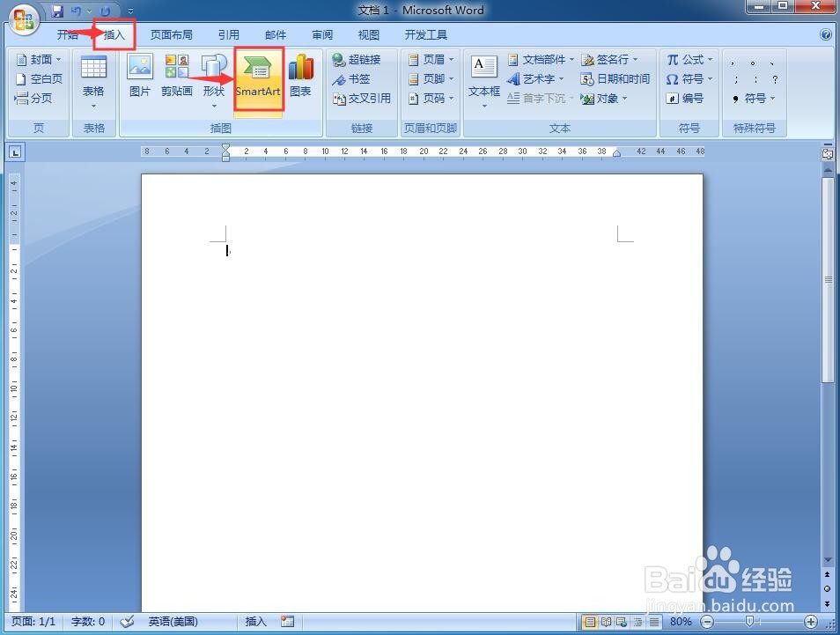The height and width of the screenshot is (635, 840).
Task: Click the 页面: 1/1 status indicator
Action: (x=33, y=622)
